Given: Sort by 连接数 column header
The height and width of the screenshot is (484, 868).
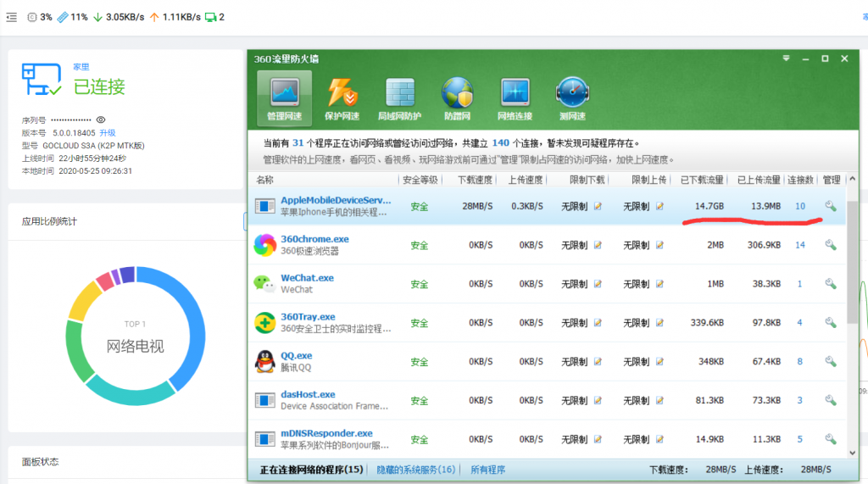Looking at the screenshot, I should point(800,180).
